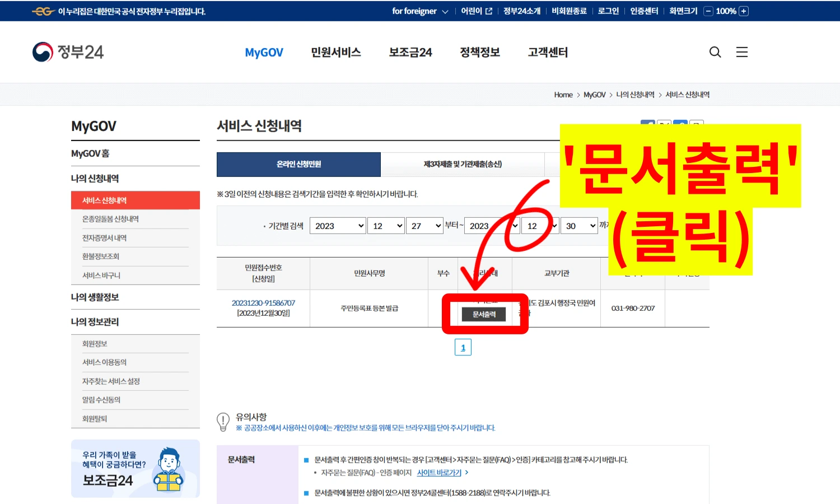The height and width of the screenshot is (504, 840).
Task: Open 자주찾는 서비스 설정 in sidebar
Action: (x=111, y=381)
